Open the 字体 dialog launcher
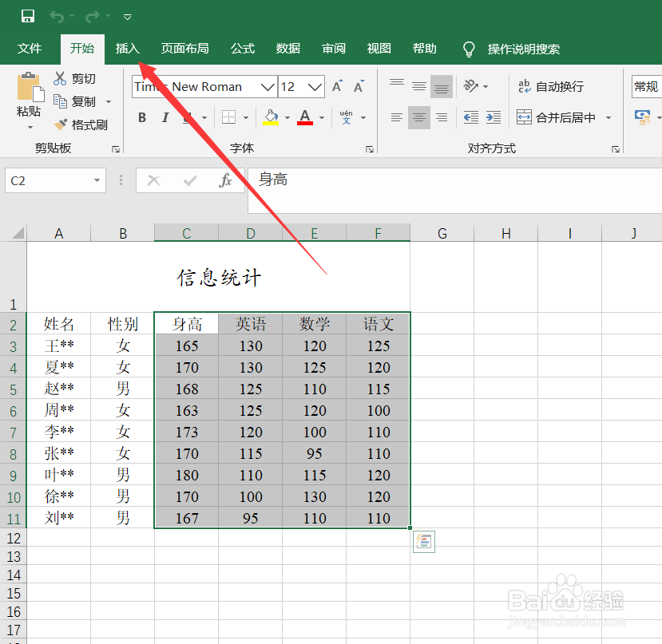Screen dimensions: 662x644 click(370, 149)
